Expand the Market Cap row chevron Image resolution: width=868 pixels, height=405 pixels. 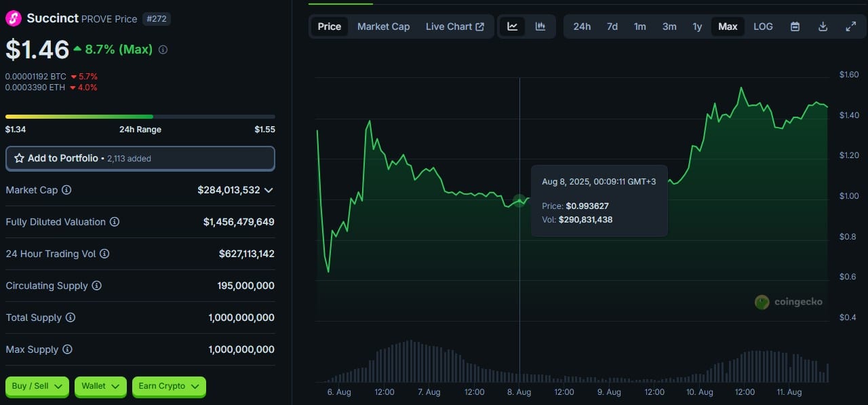coord(269,190)
